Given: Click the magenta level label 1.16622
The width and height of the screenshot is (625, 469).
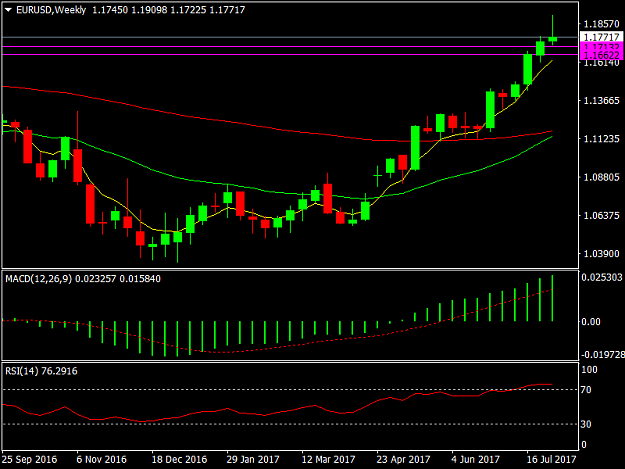Looking at the screenshot, I should (602, 56).
